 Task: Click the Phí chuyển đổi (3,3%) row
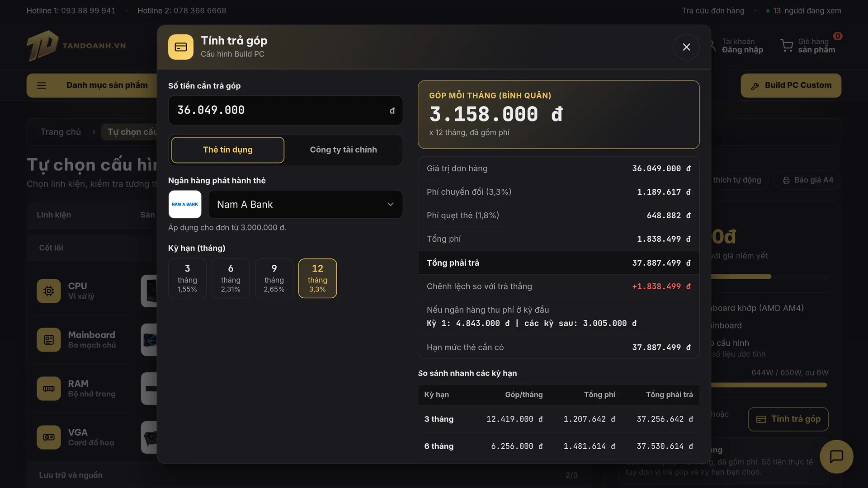(558, 192)
